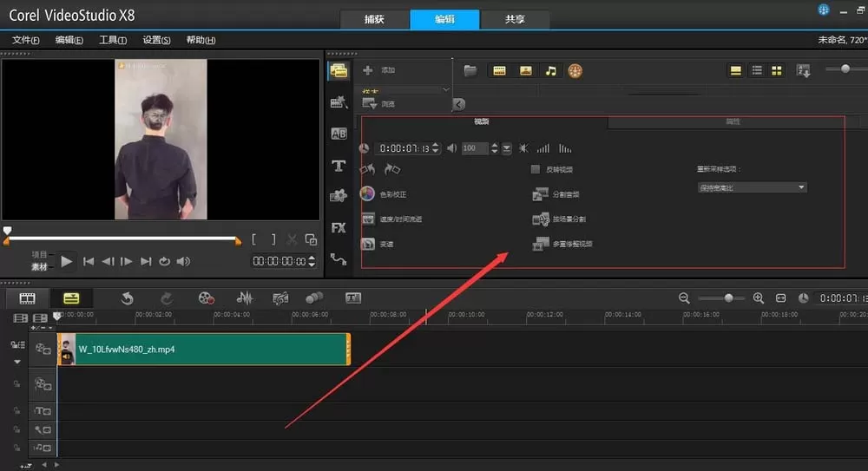Open the 编辑 menu in menu bar
The height and width of the screenshot is (471, 868).
(69, 40)
